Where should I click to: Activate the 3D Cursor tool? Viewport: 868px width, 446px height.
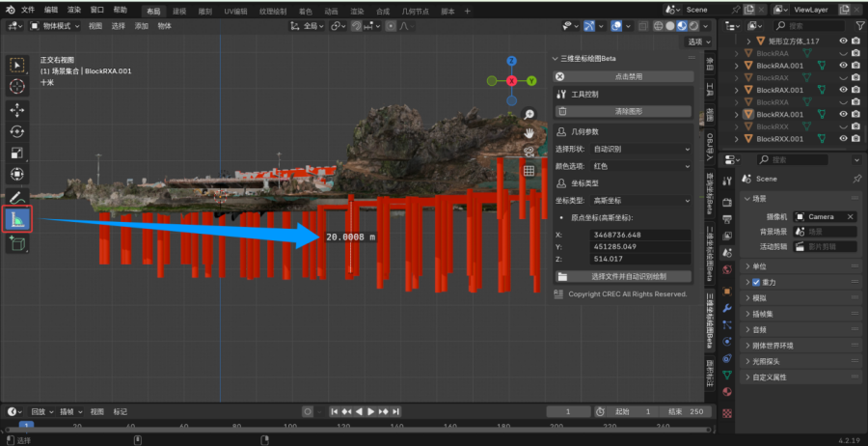[x=17, y=86]
